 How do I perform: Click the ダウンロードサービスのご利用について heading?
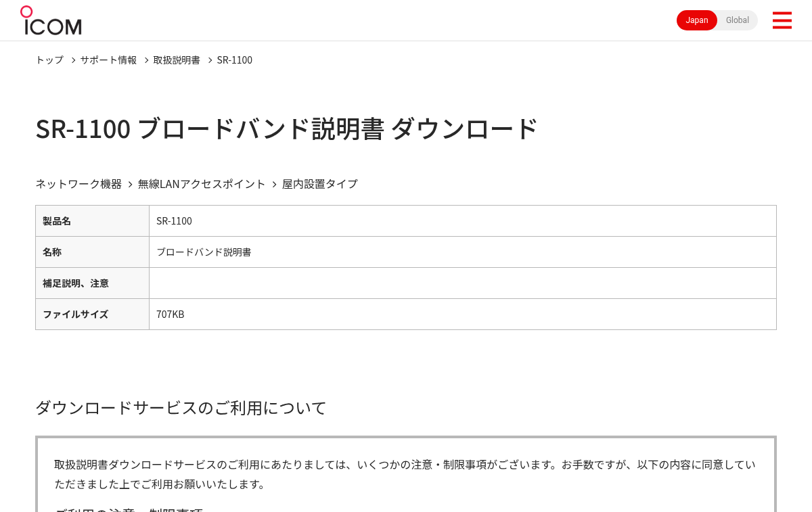(181, 408)
